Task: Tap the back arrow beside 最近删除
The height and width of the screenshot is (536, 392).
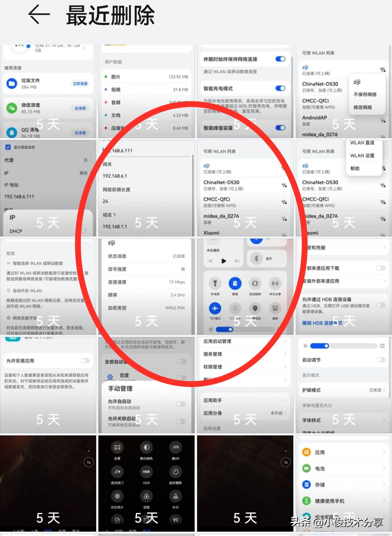Action: pyautogui.click(x=39, y=15)
